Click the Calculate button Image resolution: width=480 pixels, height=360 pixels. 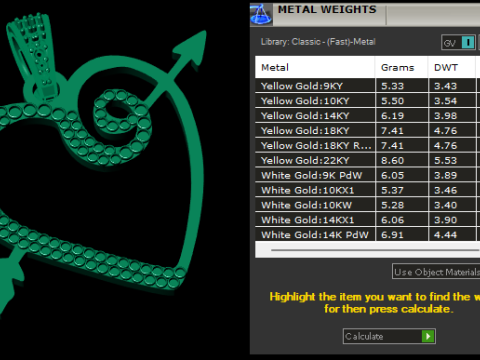click(389, 336)
